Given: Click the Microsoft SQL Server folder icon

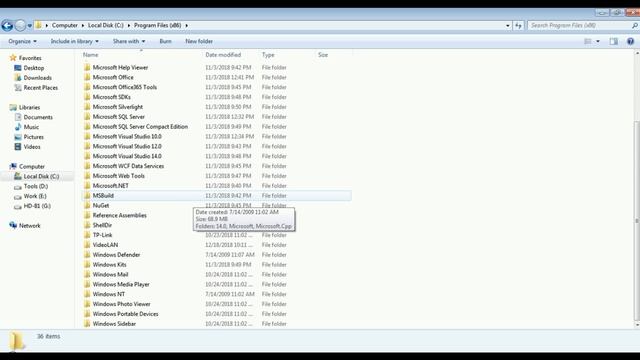Looking at the screenshot, I should point(87,117).
